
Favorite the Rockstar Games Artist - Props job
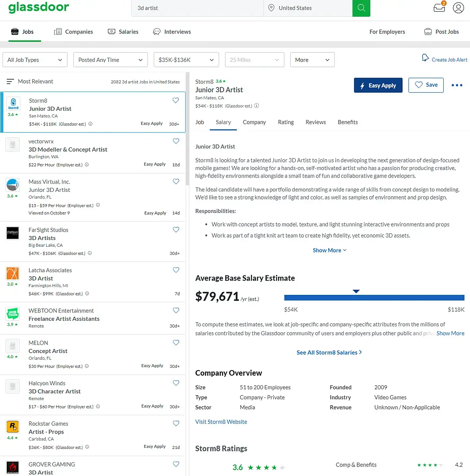pos(176,423)
